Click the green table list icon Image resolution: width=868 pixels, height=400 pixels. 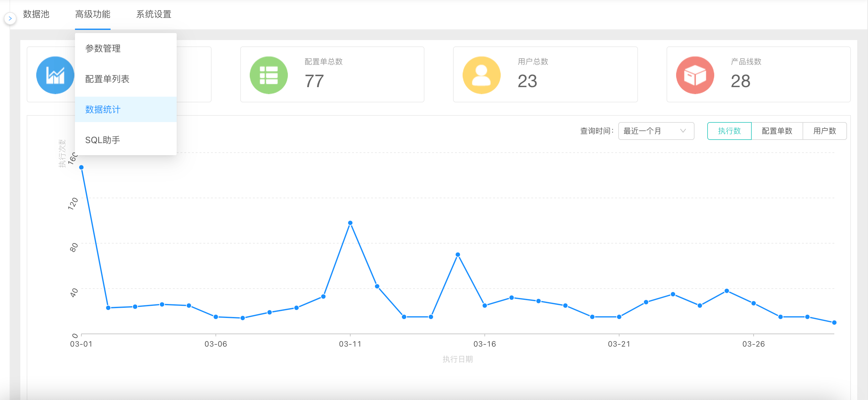click(268, 75)
